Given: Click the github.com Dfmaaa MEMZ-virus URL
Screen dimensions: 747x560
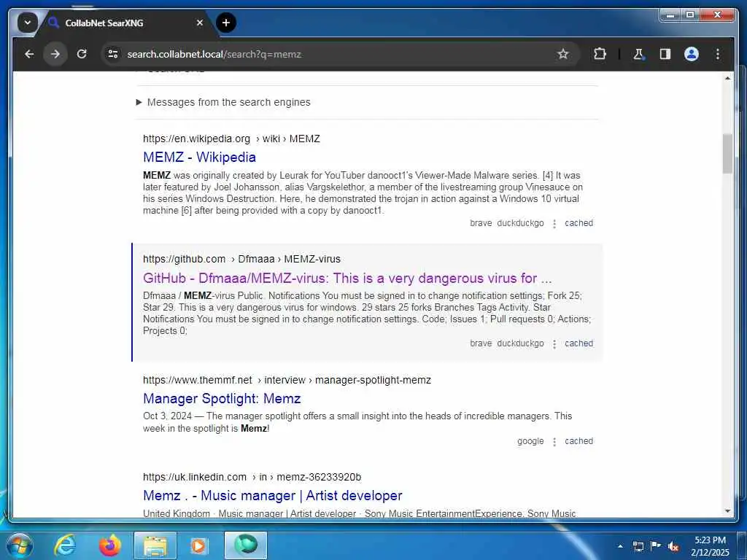Looking at the screenshot, I should 241,259.
